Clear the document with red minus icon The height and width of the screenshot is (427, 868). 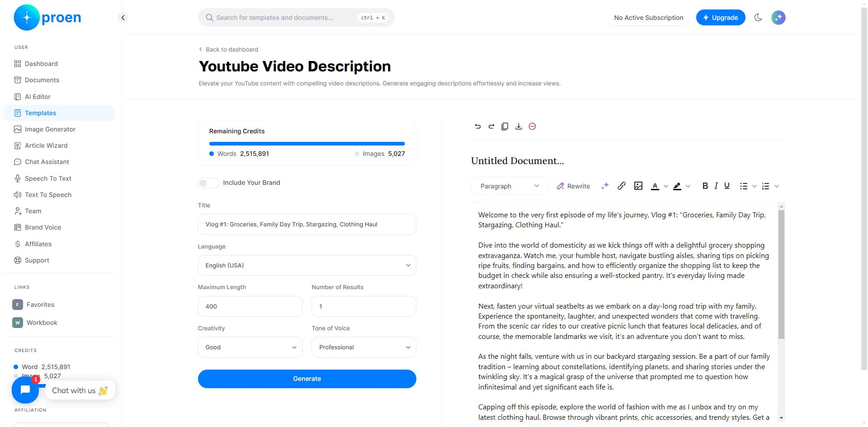(532, 127)
